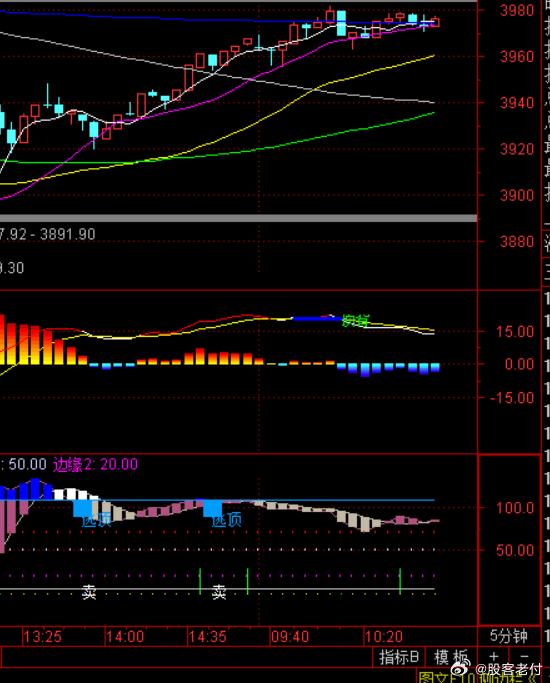Click the 14:00 time axis label

125,637
